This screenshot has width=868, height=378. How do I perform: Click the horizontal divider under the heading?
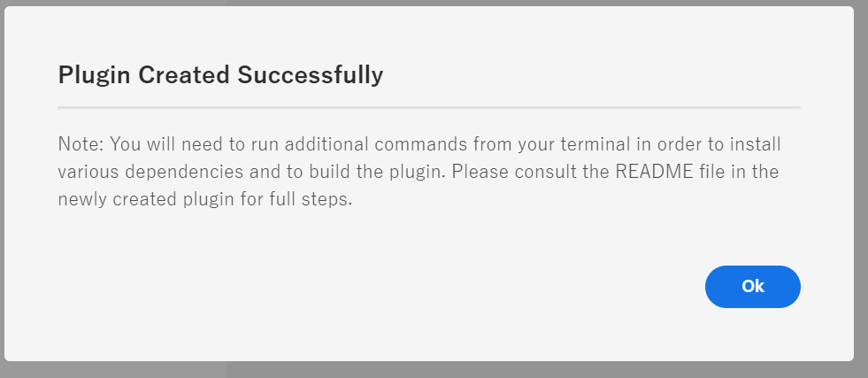tap(429, 107)
